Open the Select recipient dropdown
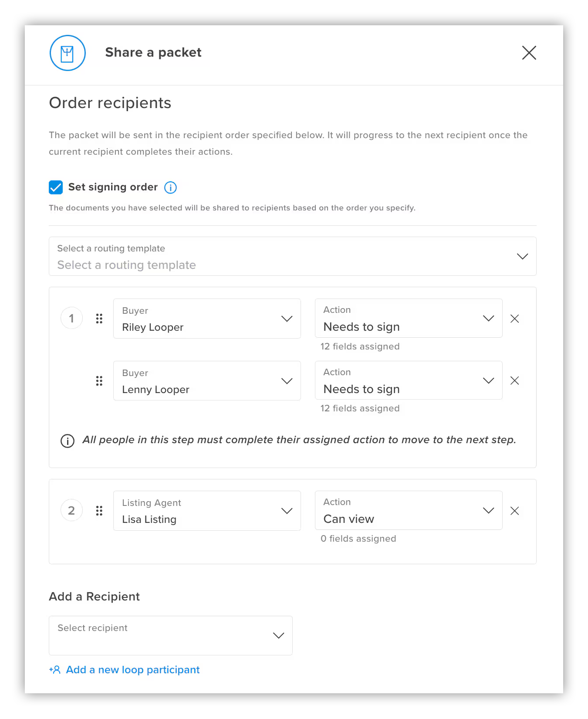588x719 pixels. 170,635
